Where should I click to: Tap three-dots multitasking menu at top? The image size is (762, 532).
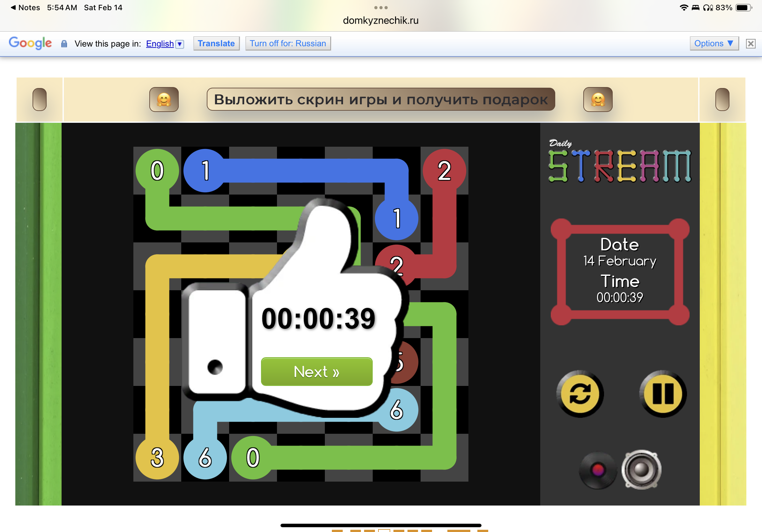(380, 7)
